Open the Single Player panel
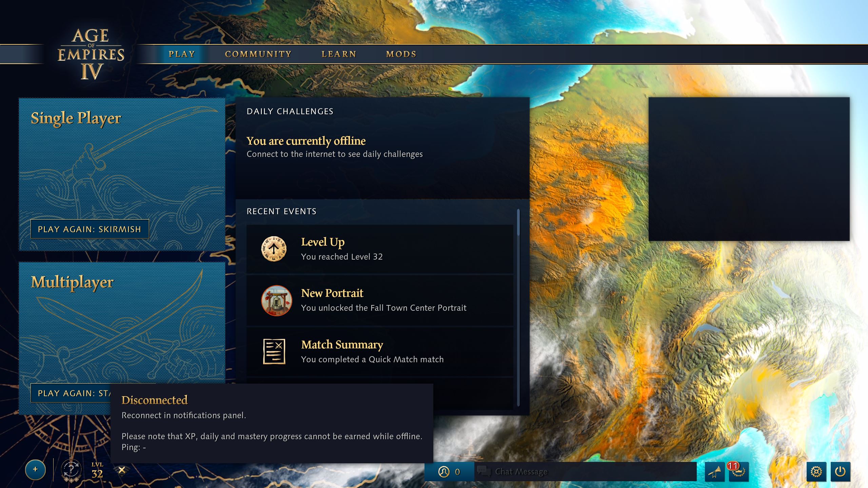Screen dimensions: 868x488 coord(121,152)
